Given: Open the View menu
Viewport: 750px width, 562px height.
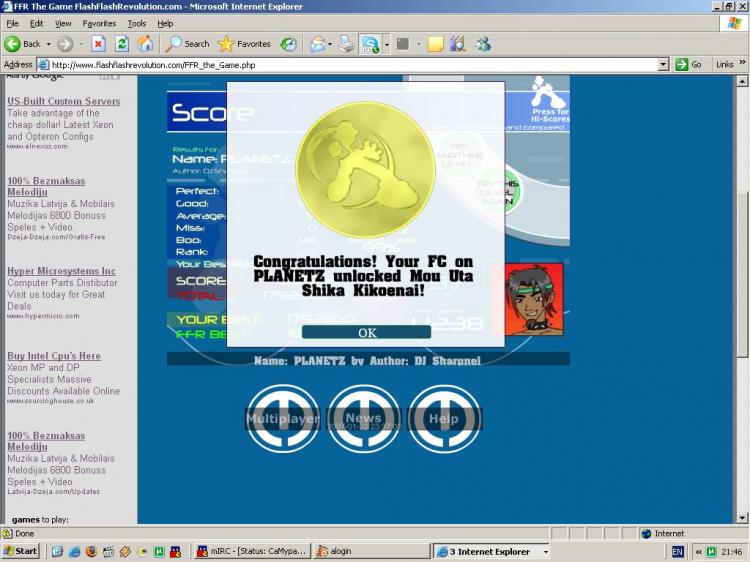Looking at the screenshot, I should click(63, 23).
